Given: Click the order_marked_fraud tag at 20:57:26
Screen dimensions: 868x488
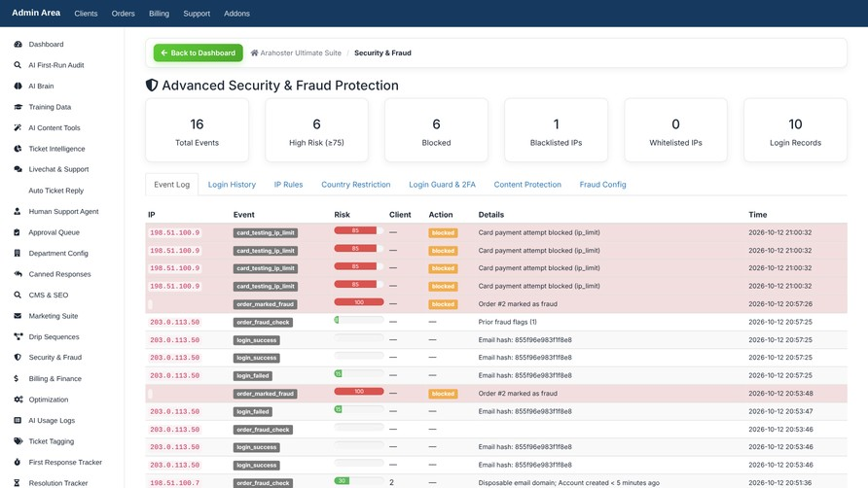Looking at the screenshot, I should point(265,304).
